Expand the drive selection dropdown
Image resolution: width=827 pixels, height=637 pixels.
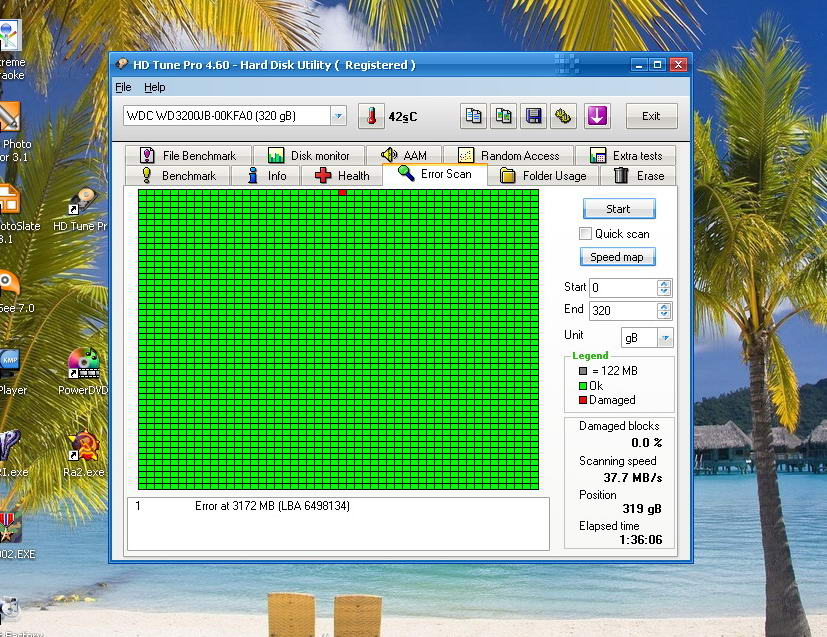pos(339,115)
